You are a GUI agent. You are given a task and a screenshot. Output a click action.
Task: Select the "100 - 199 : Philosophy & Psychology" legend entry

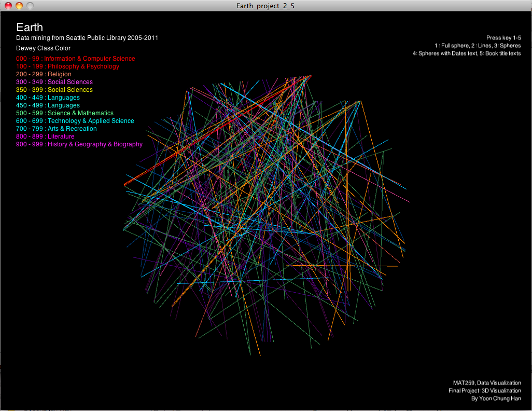68,66
